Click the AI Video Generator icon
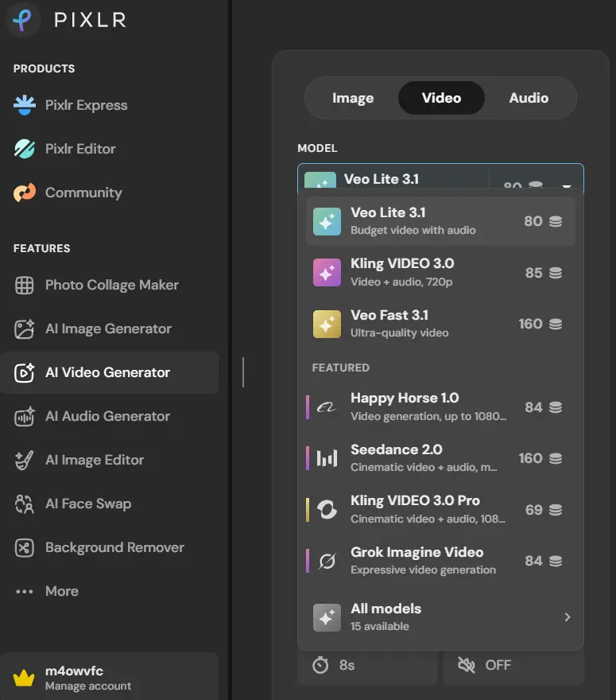The height and width of the screenshot is (700, 616). point(24,372)
